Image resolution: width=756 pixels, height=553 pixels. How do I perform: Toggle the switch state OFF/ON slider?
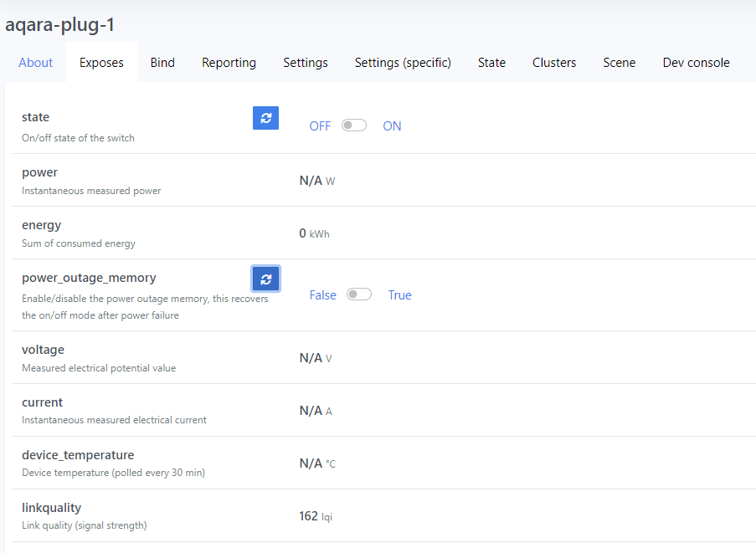tap(354, 125)
